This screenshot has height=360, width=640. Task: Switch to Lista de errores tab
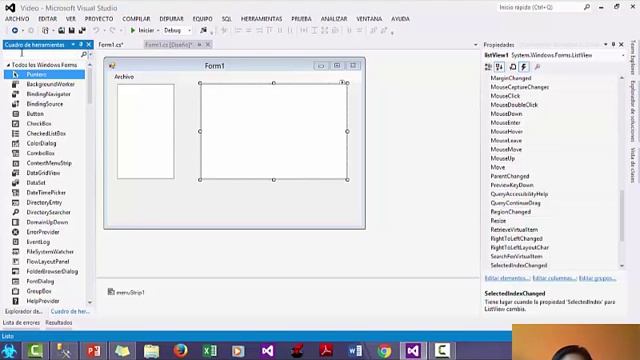tap(21, 322)
